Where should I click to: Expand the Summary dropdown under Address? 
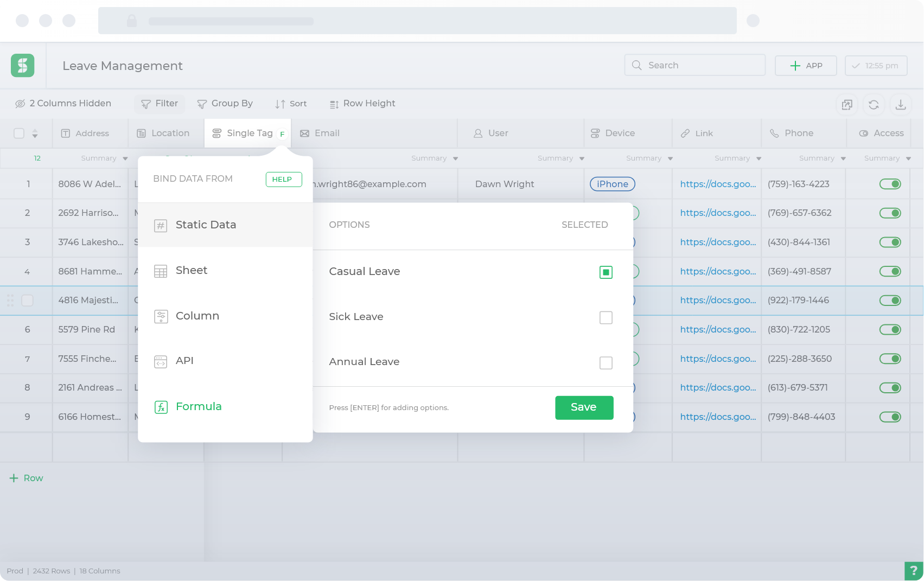point(104,158)
